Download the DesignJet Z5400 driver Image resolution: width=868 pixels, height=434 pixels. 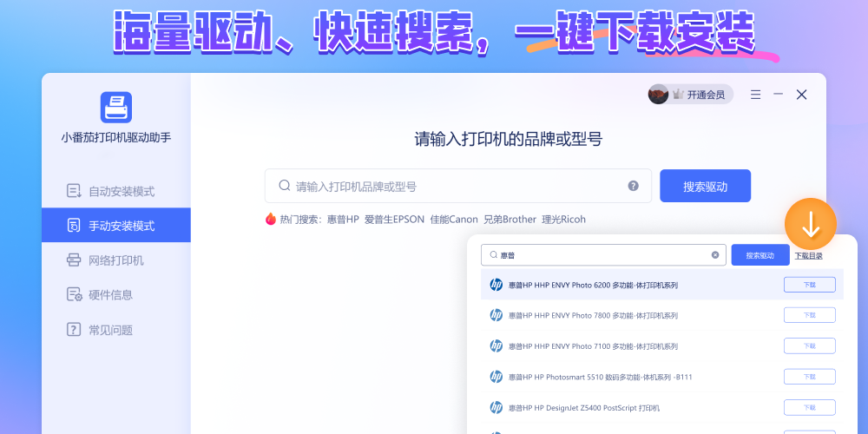809,407
